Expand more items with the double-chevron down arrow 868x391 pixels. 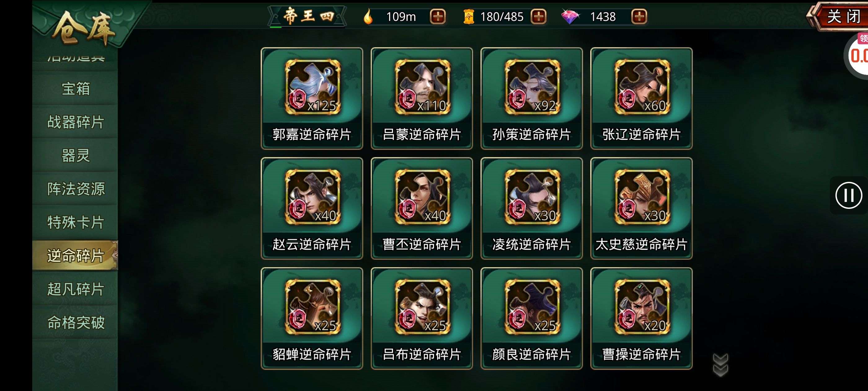[720, 365]
